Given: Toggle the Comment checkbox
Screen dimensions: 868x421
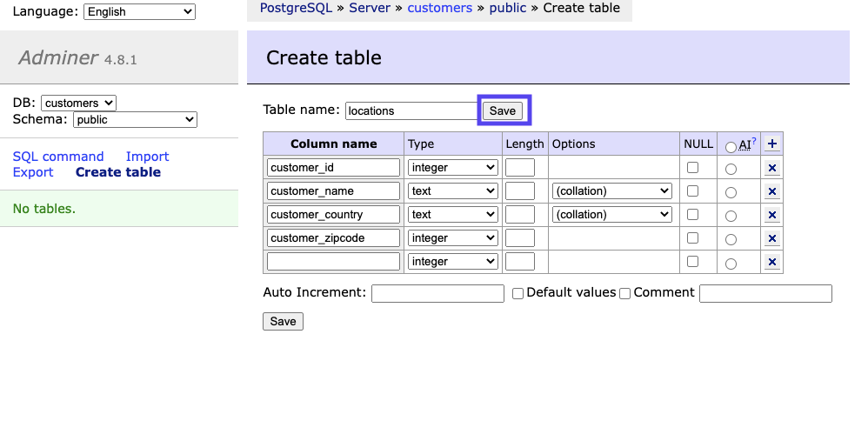Looking at the screenshot, I should click(x=624, y=294).
